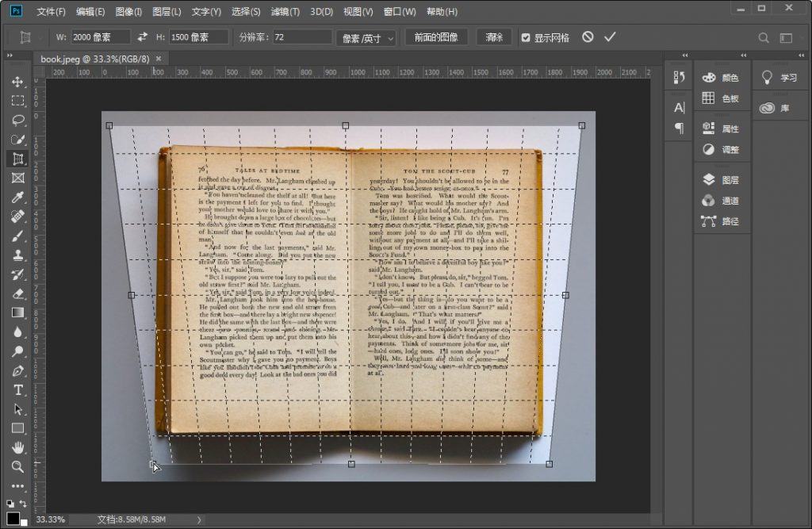
Task: Select the Rectangle shape tool
Action: point(17,428)
